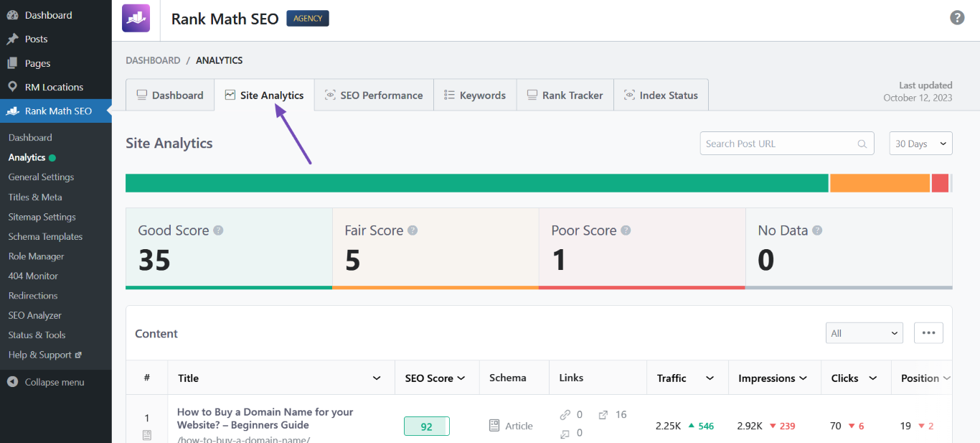The width and height of the screenshot is (980, 443).
Task: Open Schema Templates
Action: pos(45,236)
